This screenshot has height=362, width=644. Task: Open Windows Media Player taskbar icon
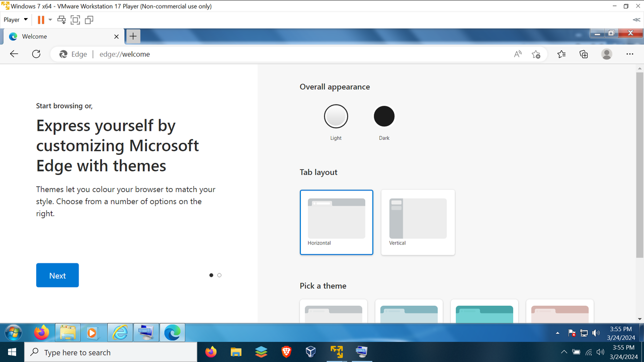[92, 333]
